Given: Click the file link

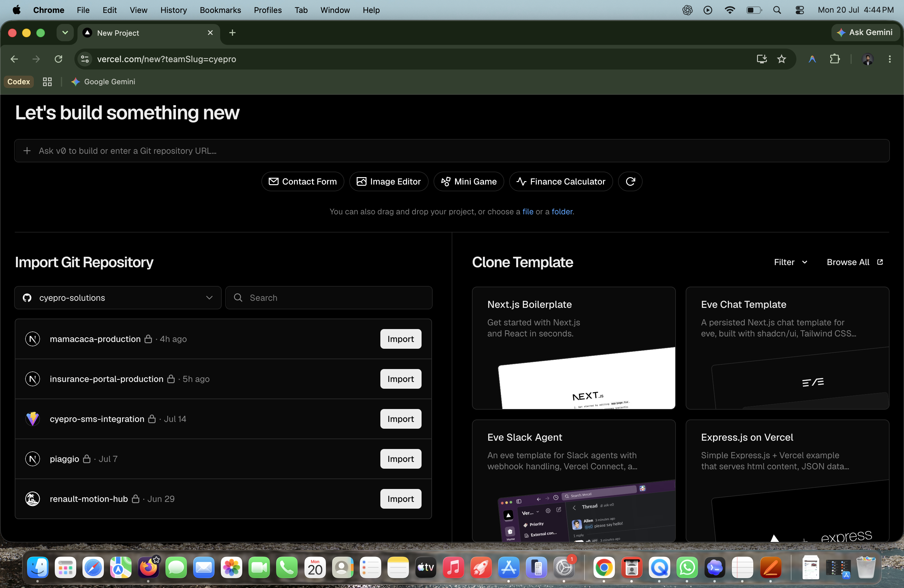Looking at the screenshot, I should click(x=528, y=212).
